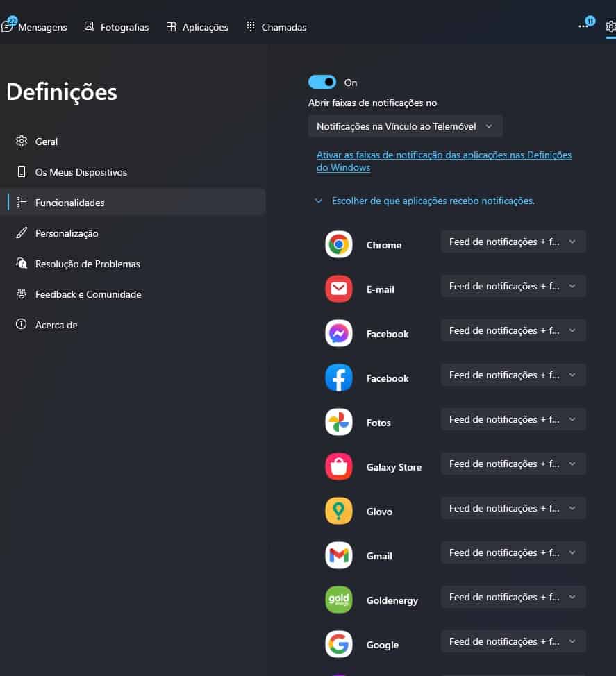Open the more options ellipsis with badge
616x676 pixels.
(587, 24)
